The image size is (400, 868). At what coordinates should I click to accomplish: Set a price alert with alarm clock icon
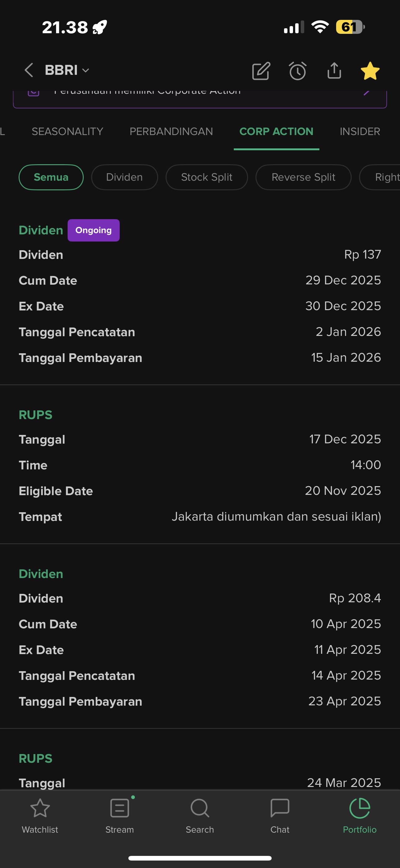pos(298,71)
